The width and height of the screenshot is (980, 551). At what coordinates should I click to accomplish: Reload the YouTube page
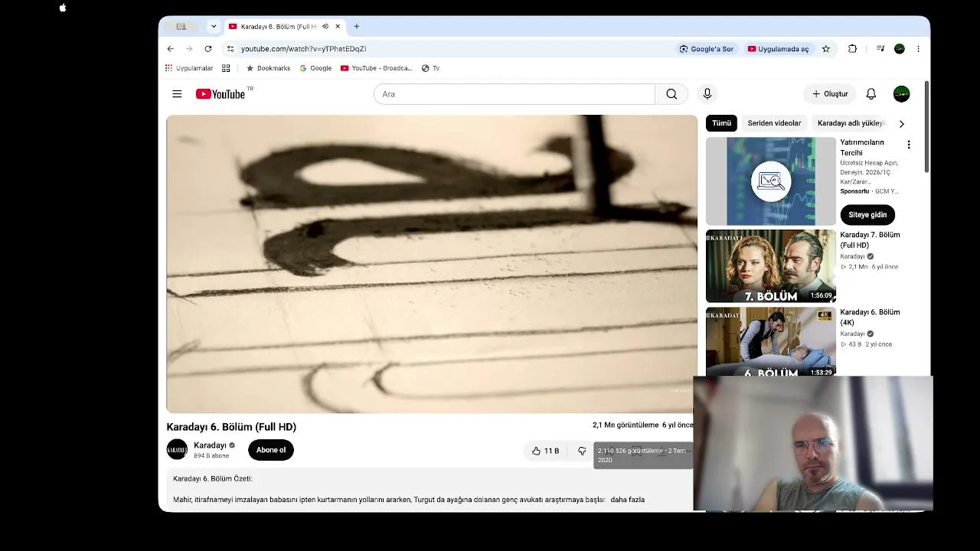click(207, 48)
